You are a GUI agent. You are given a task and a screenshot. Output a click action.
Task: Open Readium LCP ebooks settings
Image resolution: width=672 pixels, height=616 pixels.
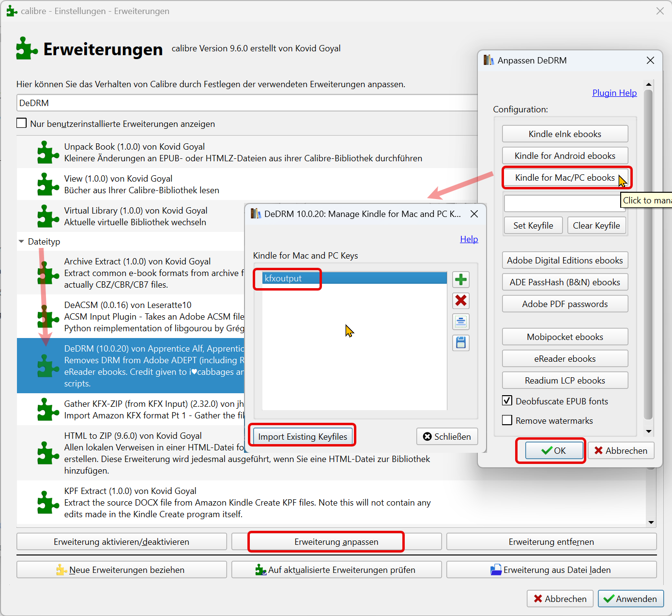[565, 381]
